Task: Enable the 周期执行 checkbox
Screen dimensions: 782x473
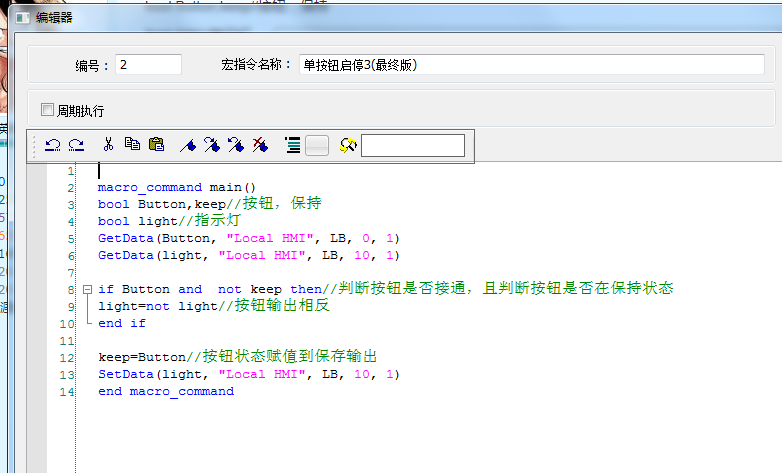Action: click(x=47, y=109)
